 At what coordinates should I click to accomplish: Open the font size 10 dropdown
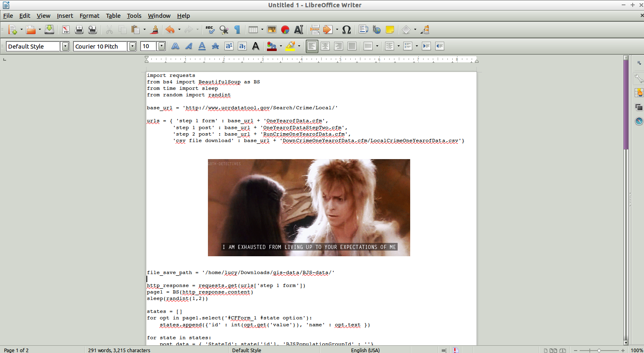coord(161,46)
